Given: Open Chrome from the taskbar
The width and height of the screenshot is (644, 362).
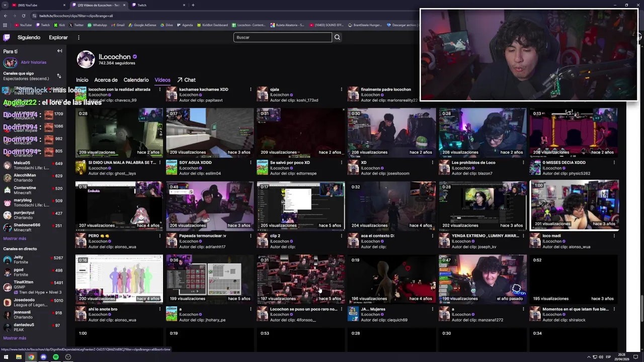Looking at the screenshot, I should point(31,357).
